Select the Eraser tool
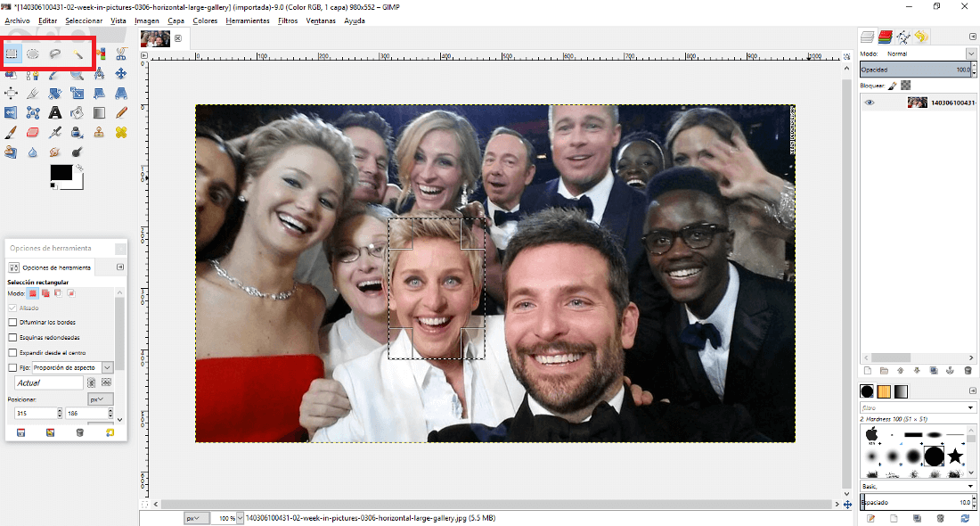 coord(32,132)
